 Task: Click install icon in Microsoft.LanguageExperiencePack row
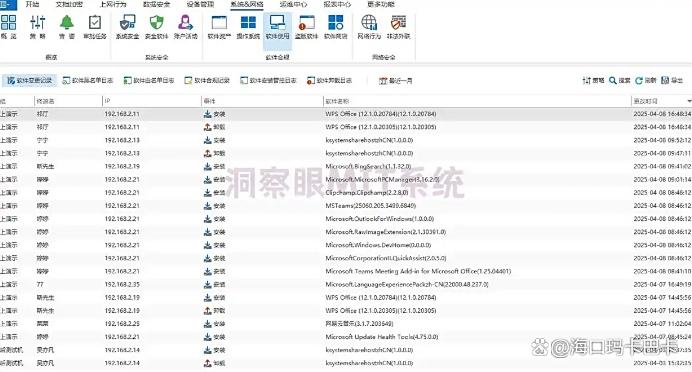point(207,284)
